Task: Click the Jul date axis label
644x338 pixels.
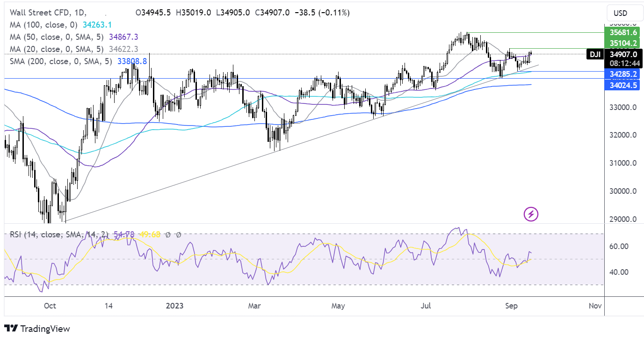Action: (x=426, y=306)
